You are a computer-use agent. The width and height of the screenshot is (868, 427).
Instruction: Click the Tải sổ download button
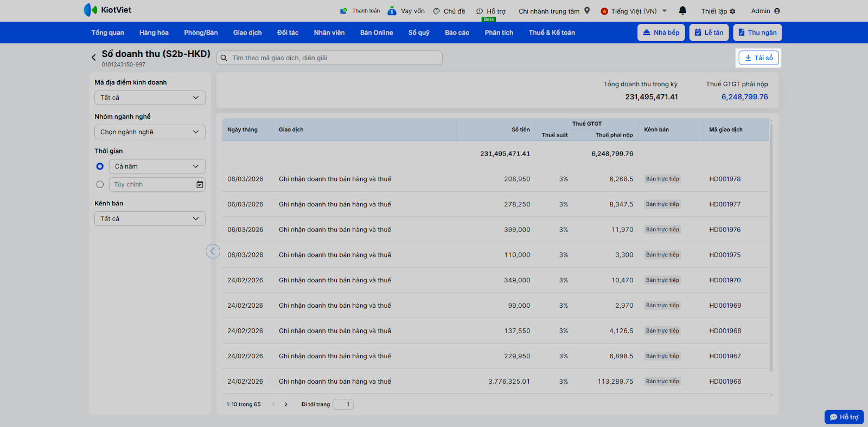(758, 58)
